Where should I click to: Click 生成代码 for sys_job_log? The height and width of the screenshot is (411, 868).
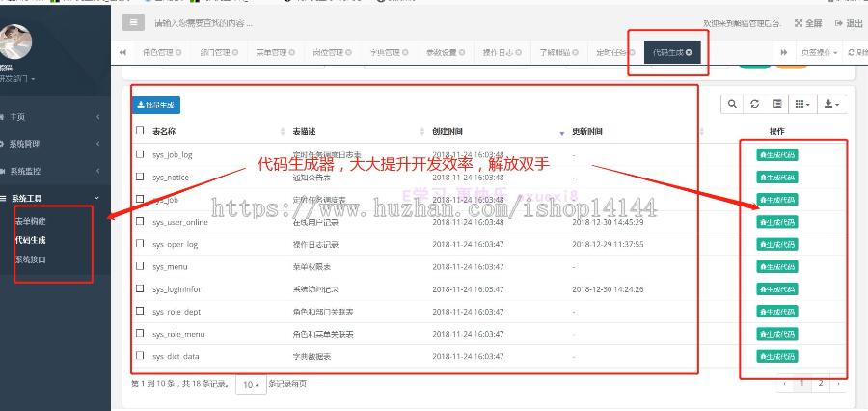[x=777, y=155]
